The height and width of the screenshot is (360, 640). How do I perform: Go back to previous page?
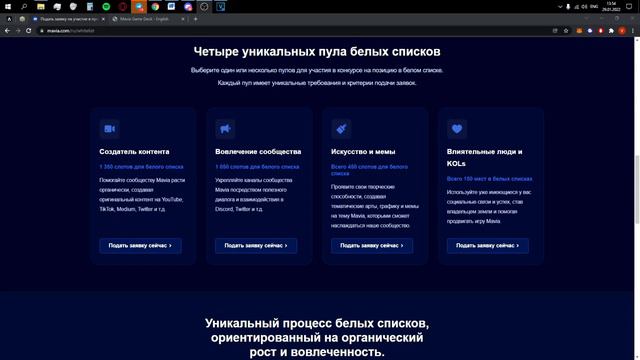(x=7, y=31)
